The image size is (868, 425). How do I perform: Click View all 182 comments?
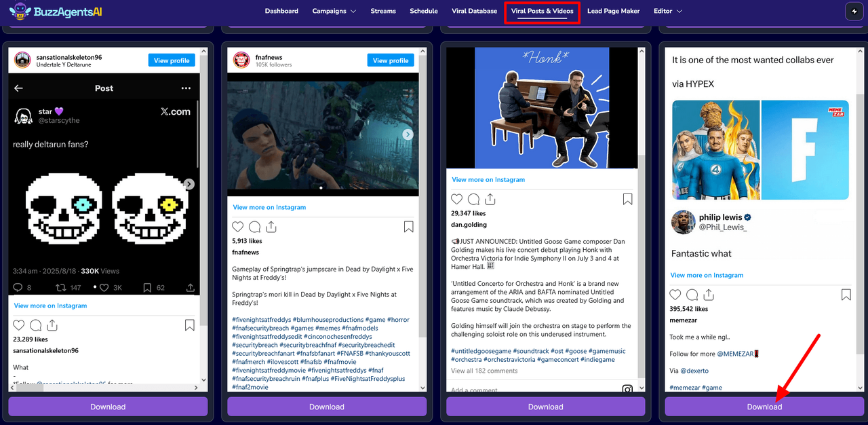pos(484,371)
